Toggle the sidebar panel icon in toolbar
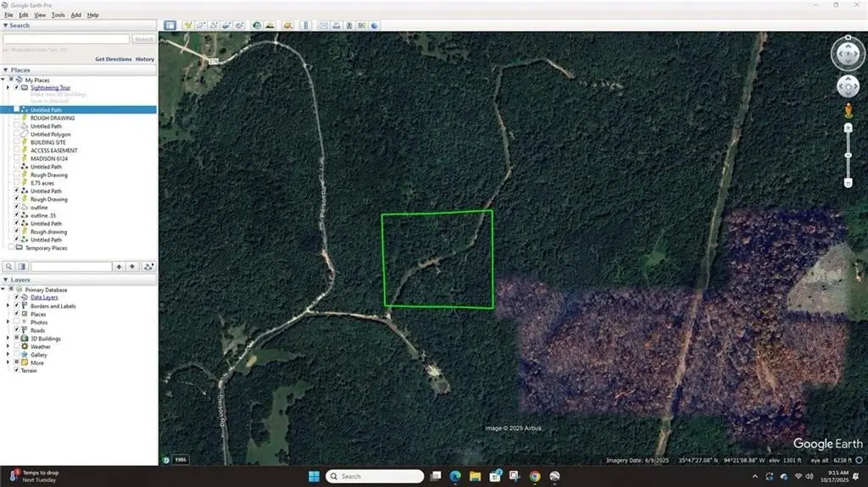The width and height of the screenshot is (868, 487). pos(170,25)
